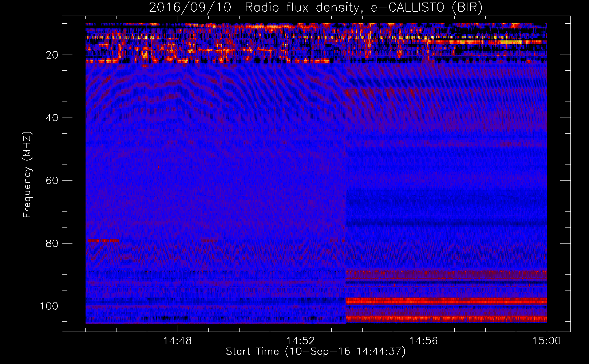589x364 pixels.
Task: Click the 'Frequency (MHZ)' axis label
Action: 27,175
